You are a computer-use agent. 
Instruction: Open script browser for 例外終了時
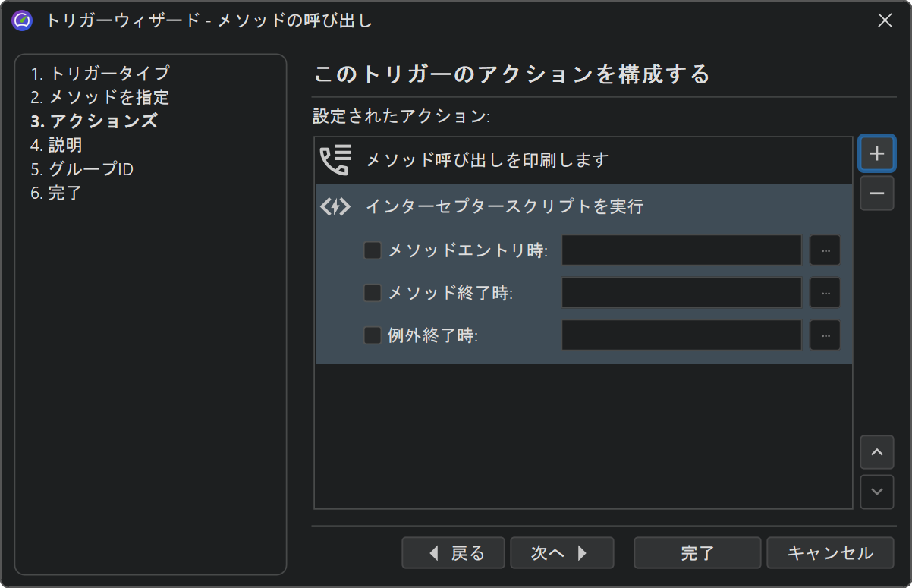click(x=825, y=335)
